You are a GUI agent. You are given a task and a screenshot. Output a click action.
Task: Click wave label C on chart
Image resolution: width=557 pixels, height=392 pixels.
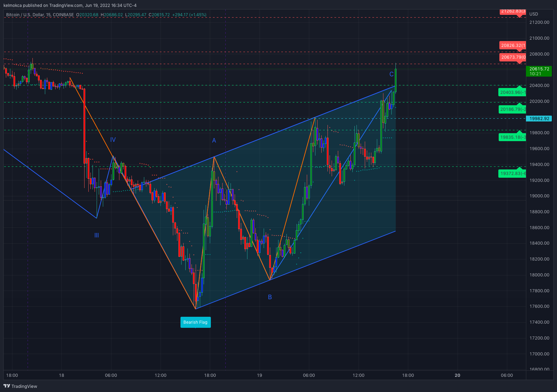tap(391, 74)
